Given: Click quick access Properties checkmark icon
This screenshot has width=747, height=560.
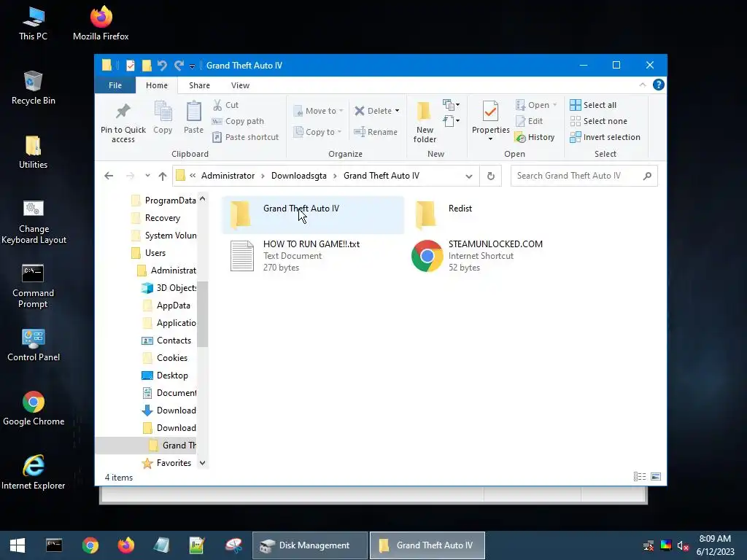Looking at the screenshot, I should point(130,65).
